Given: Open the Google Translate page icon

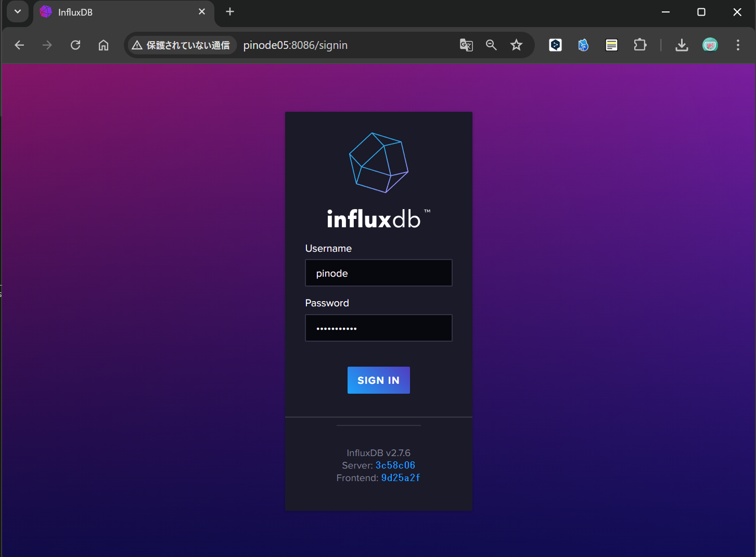Looking at the screenshot, I should tap(466, 45).
